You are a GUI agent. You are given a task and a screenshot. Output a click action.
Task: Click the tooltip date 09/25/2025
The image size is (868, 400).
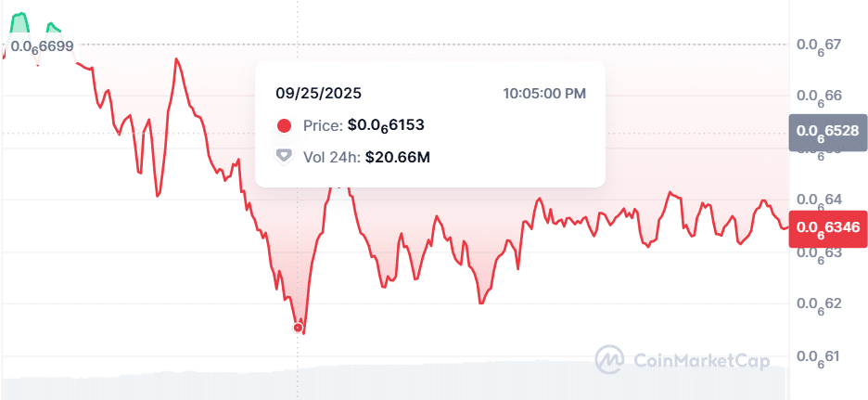click(x=319, y=93)
